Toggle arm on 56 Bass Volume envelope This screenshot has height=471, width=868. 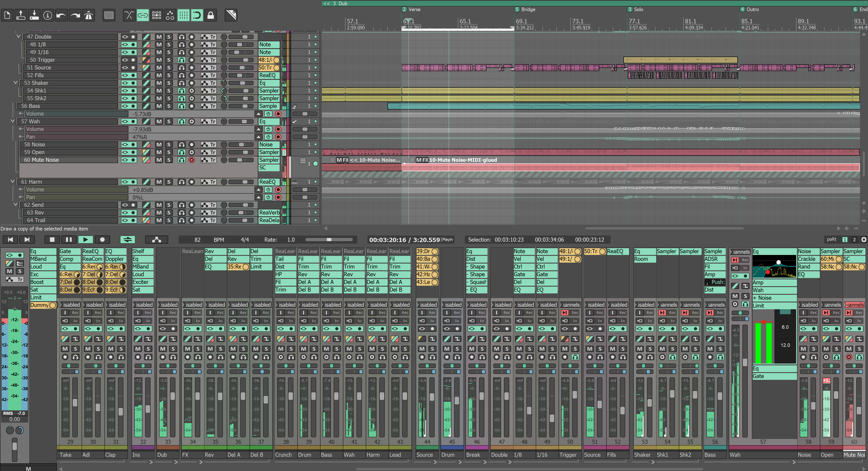click(x=278, y=114)
